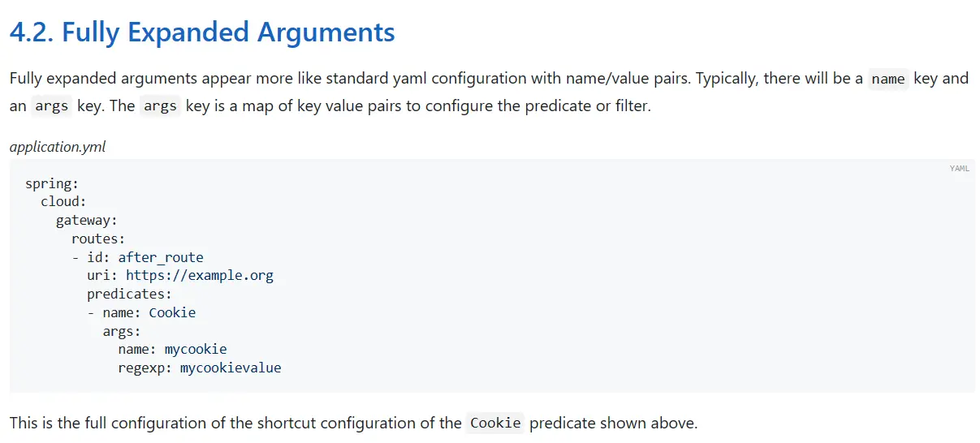Click the application.yml caption above the code block

(58, 147)
